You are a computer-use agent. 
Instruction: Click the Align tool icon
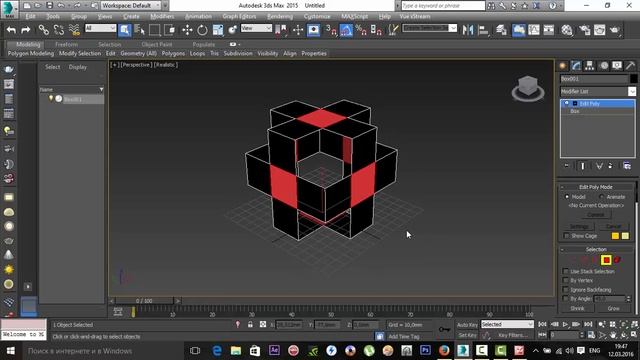pos(483,30)
